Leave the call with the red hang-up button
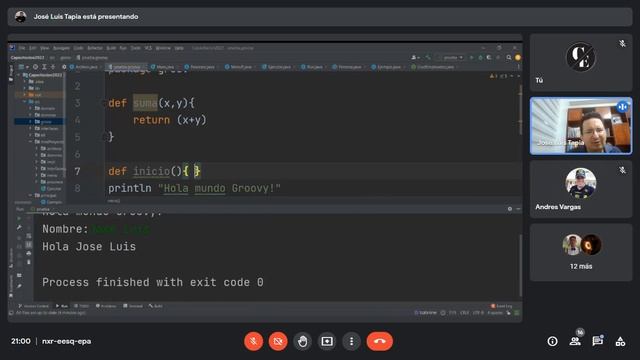This screenshot has height=360, width=640. tap(380, 341)
